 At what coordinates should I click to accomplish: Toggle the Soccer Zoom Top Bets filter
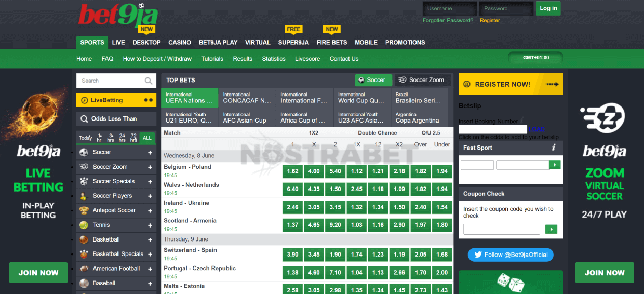coord(422,80)
